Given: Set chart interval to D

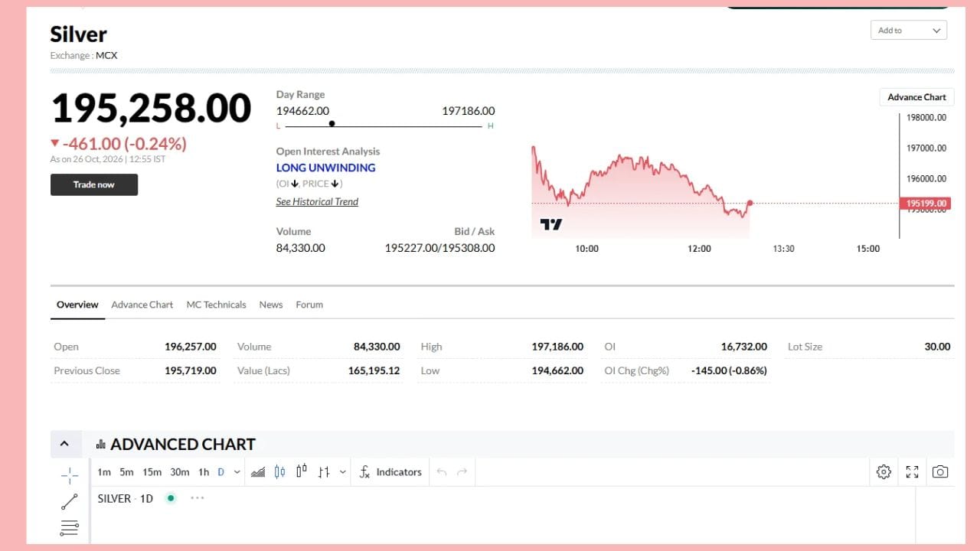Looking at the screenshot, I should [220, 472].
